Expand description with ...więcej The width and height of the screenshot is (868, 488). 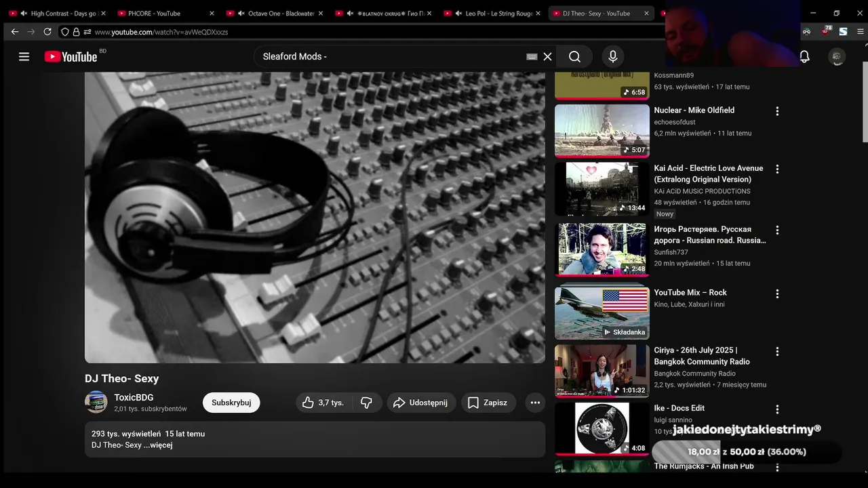pos(158,445)
